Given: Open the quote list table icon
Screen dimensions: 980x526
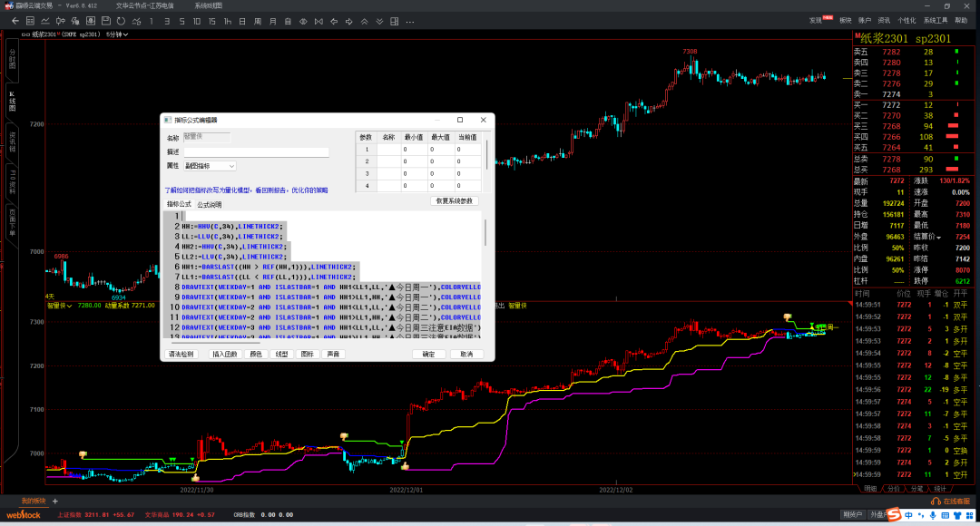Looking at the screenshot, I should tap(30, 21).
